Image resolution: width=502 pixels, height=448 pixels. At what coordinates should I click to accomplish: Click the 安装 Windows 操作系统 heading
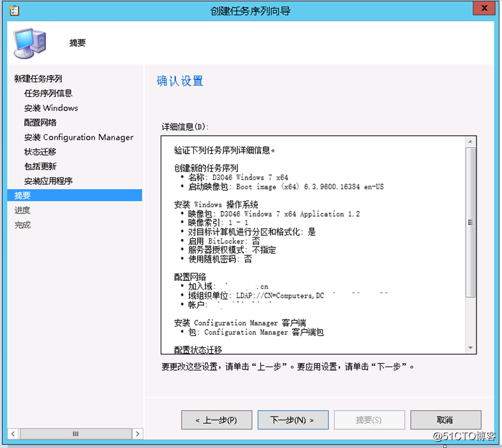[216, 205]
